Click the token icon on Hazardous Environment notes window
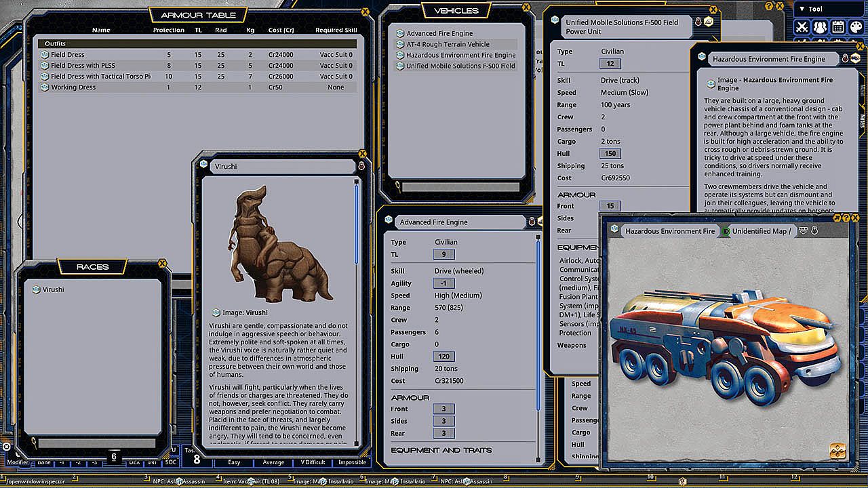 tap(855, 59)
